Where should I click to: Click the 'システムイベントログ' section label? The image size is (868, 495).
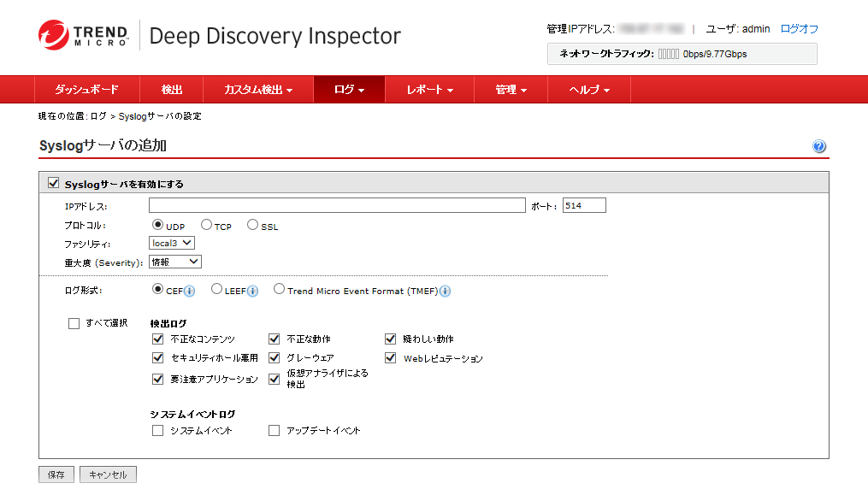click(192, 414)
